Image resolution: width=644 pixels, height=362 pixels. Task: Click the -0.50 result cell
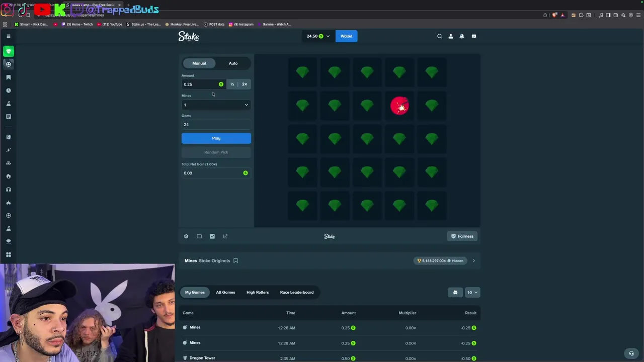click(468, 358)
